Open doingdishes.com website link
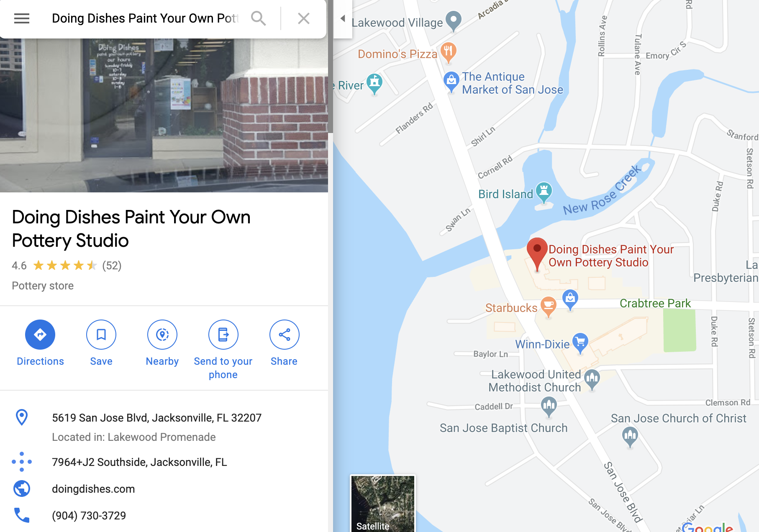 tap(93, 489)
